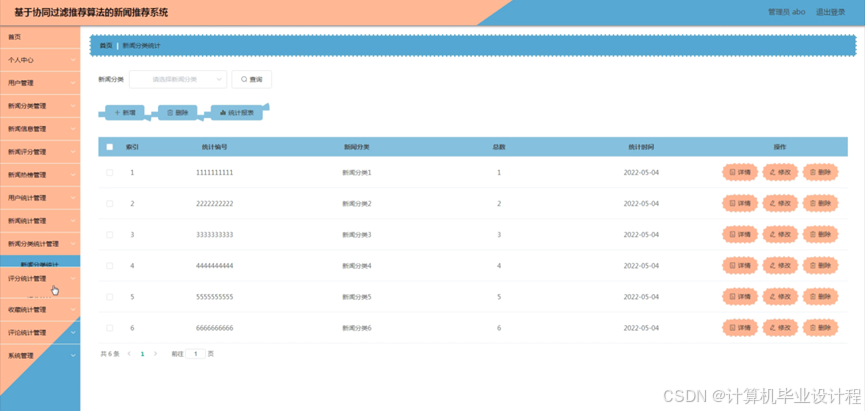865x411 pixels.
Task: Open 评论统计管理 sidebar menu
Action: pyautogui.click(x=40, y=333)
